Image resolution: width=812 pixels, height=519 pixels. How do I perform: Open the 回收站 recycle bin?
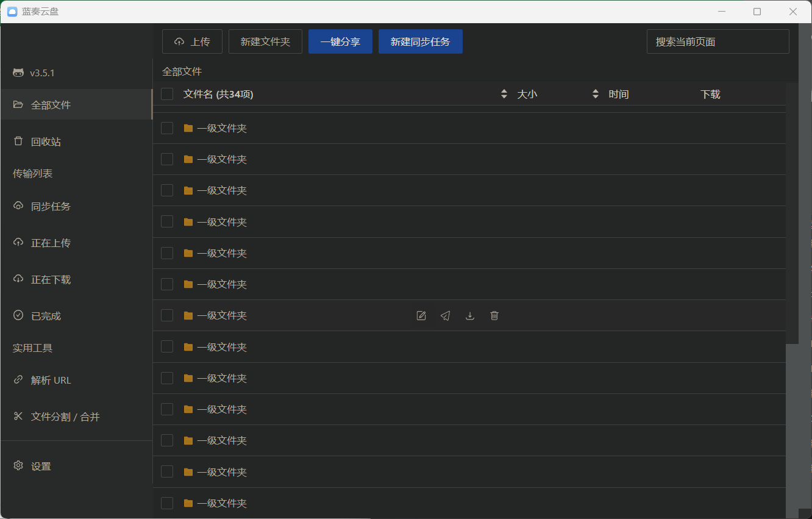tap(76, 141)
